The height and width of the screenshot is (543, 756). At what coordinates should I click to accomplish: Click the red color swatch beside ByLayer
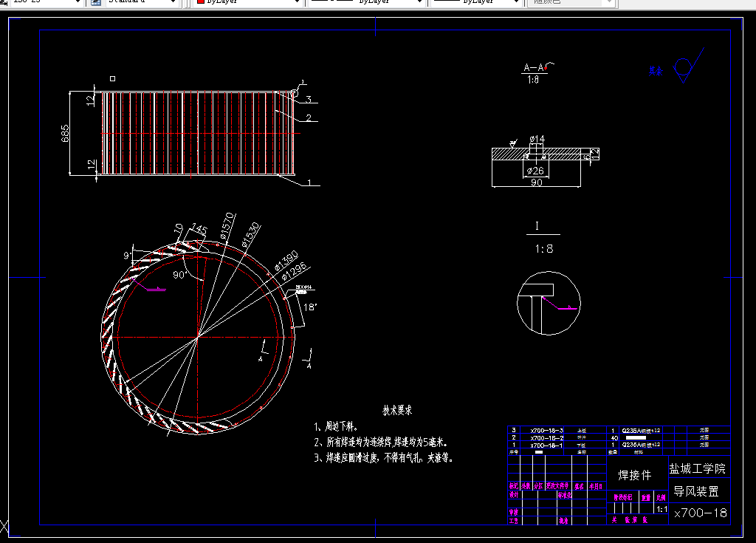click(201, 1)
